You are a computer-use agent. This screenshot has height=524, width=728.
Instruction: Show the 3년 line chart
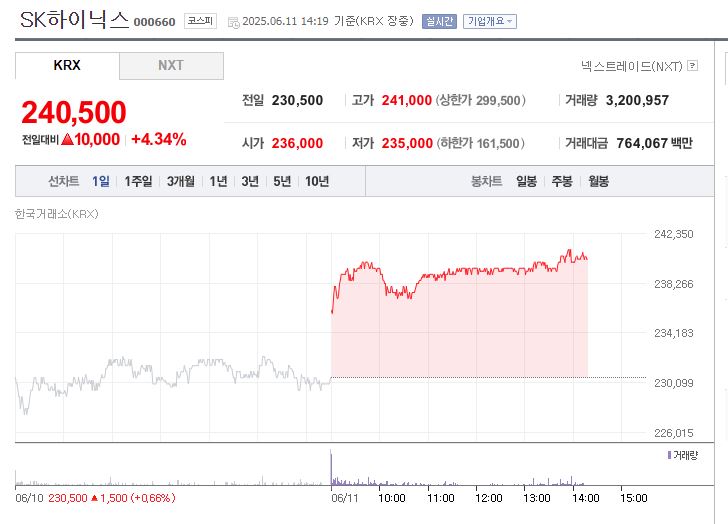250,181
